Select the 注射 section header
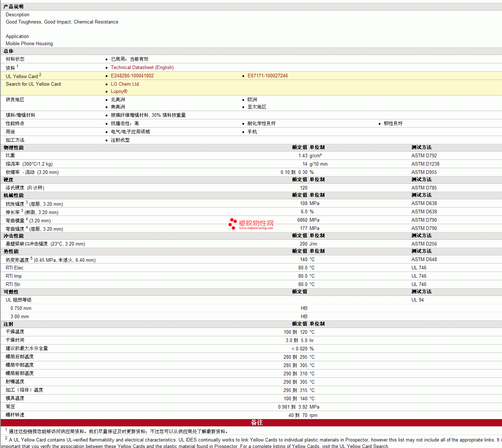502x448 pixels. [8, 324]
